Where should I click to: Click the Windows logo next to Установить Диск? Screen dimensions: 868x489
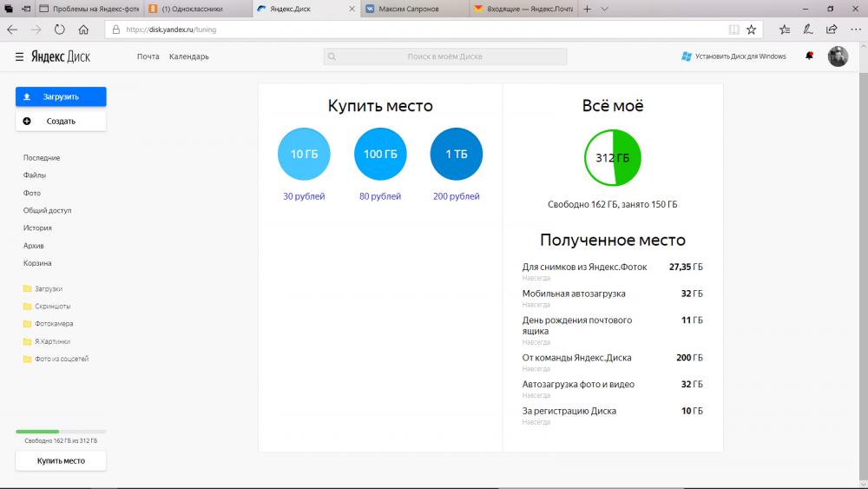687,56
